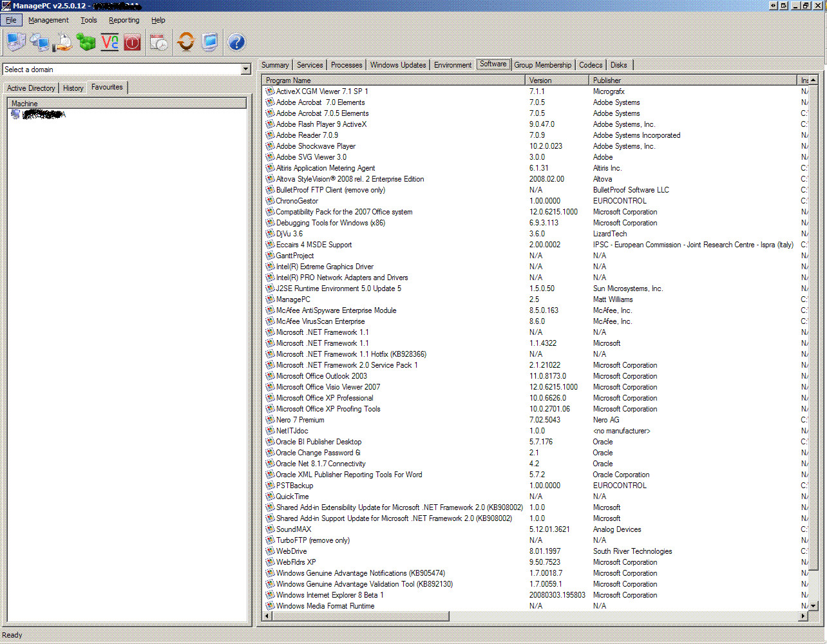The height and width of the screenshot is (644, 827).
Task: Click the computer tower toolbar icon
Action: click(x=16, y=43)
